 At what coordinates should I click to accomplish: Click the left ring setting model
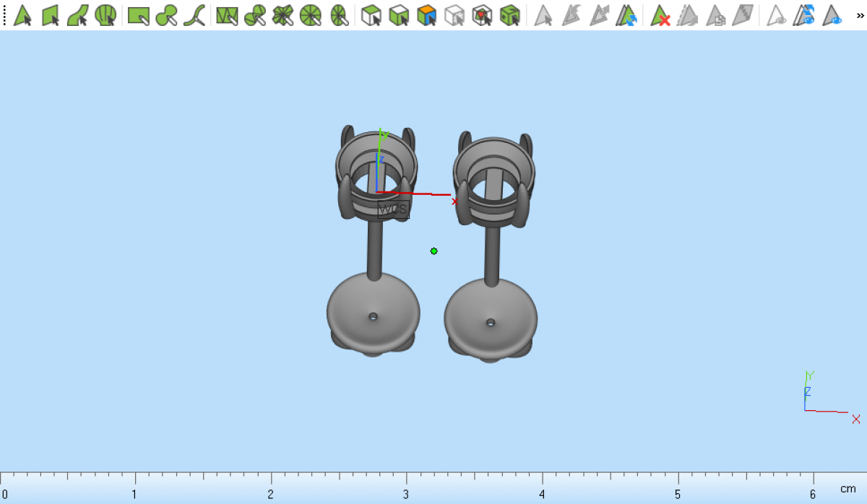click(374, 240)
